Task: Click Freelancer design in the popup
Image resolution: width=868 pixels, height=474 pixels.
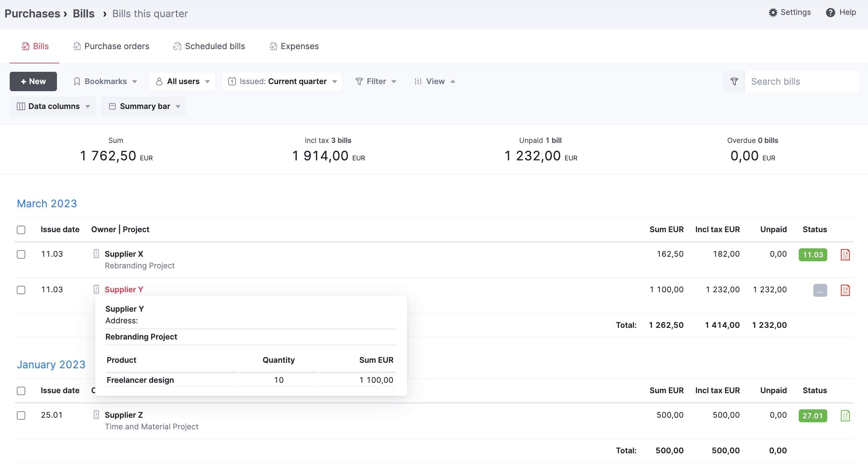Action: (140, 380)
